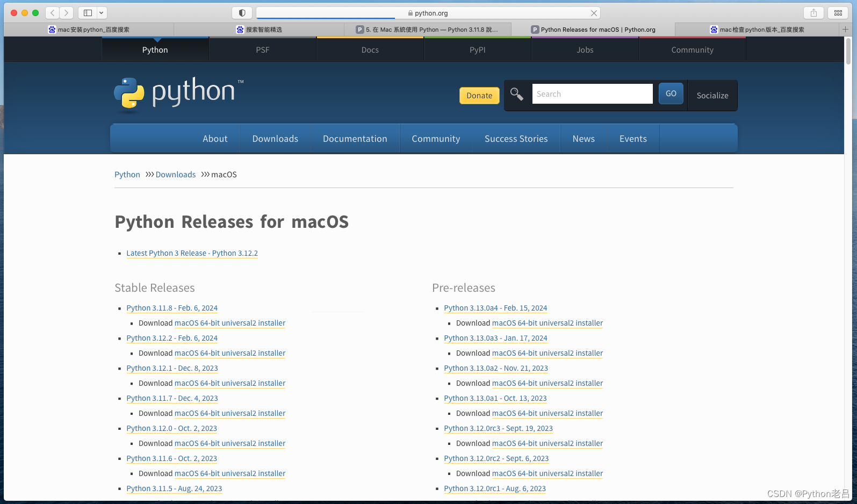Open the Success Stories menu
The height and width of the screenshot is (504, 857).
pyautogui.click(x=516, y=139)
